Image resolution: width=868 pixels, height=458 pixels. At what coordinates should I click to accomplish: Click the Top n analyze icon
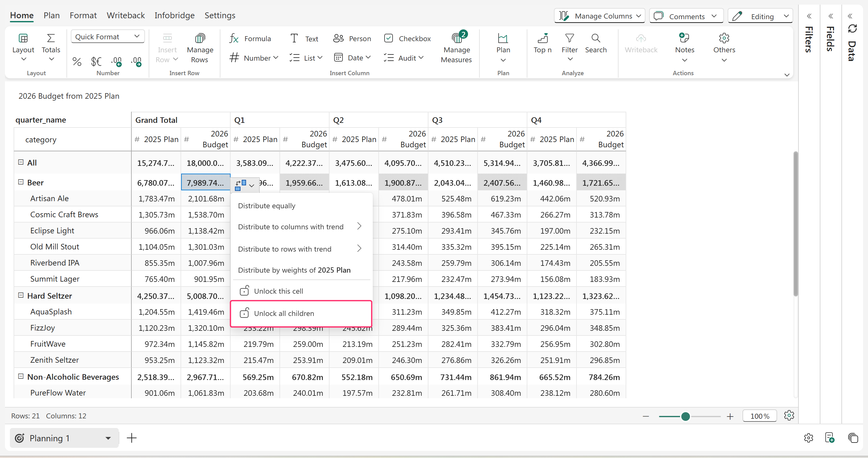click(x=542, y=38)
